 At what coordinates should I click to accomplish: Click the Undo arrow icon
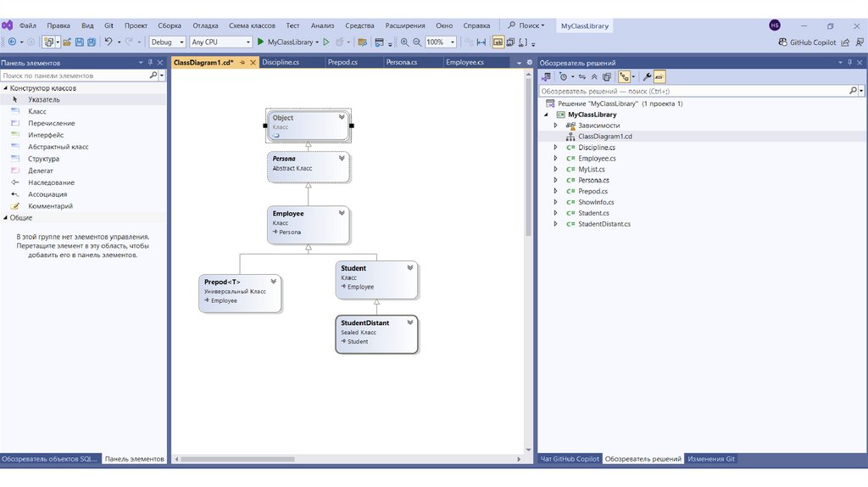(x=108, y=42)
